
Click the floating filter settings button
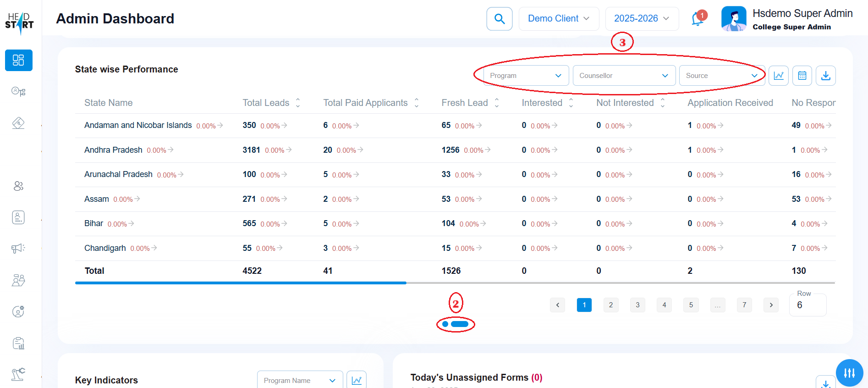pyautogui.click(x=849, y=373)
